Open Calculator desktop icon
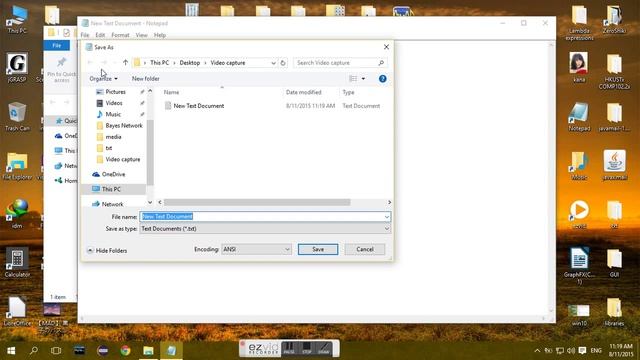Viewport: 640px width, 360px height. click(17, 262)
